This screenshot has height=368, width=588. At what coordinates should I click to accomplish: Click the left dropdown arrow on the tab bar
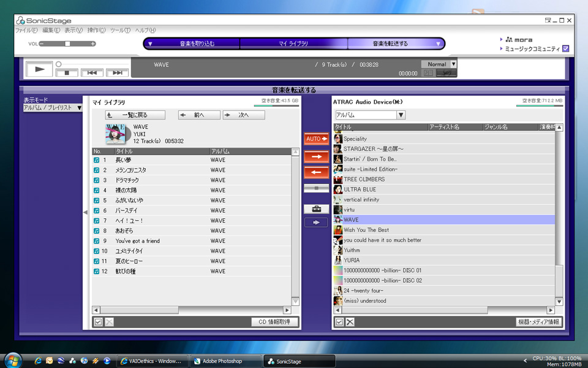pyautogui.click(x=150, y=44)
